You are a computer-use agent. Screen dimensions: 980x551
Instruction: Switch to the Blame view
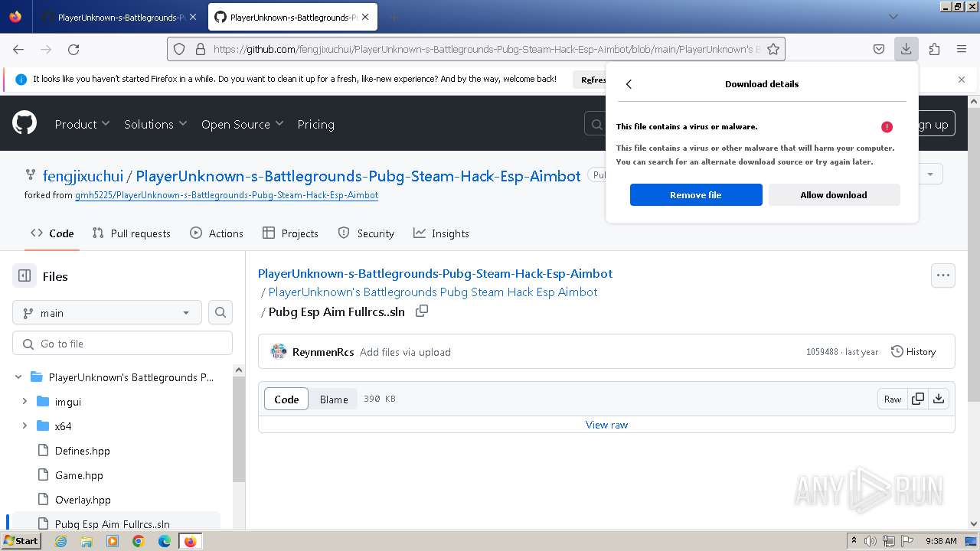point(334,399)
